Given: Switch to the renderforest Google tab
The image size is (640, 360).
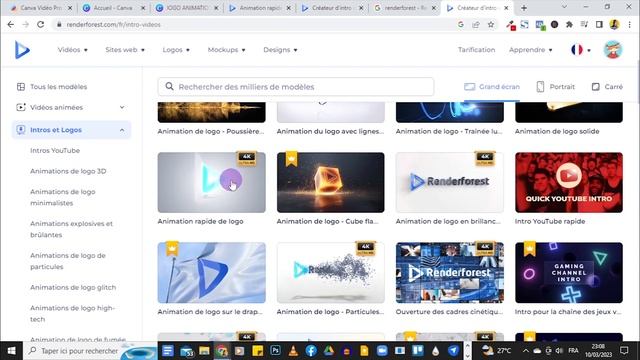Looking at the screenshot, I should pos(405,8).
